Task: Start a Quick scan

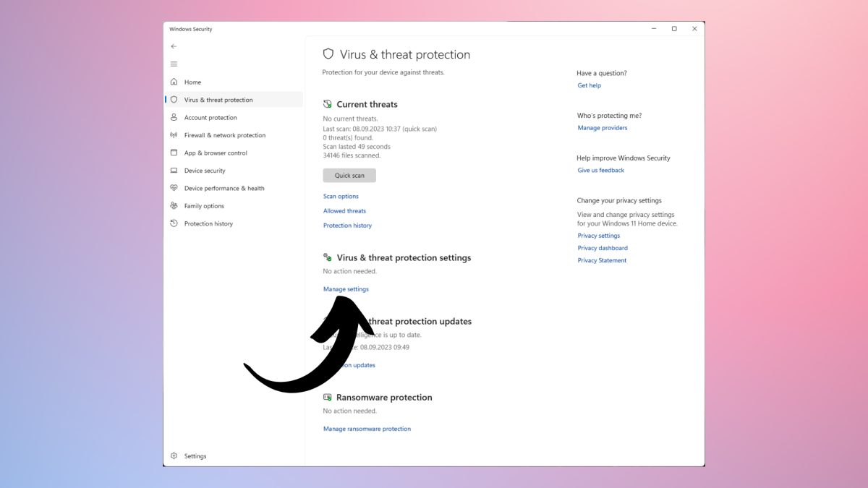Action: (x=349, y=176)
